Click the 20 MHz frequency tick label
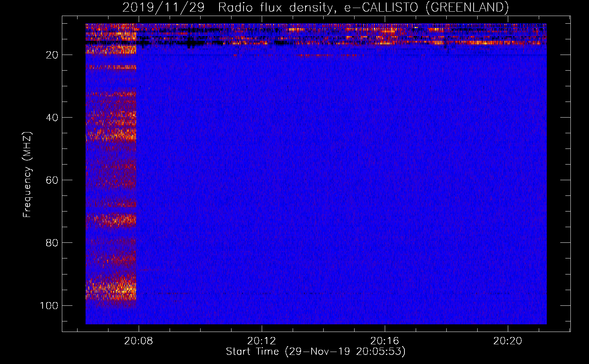 click(x=52, y=55)
